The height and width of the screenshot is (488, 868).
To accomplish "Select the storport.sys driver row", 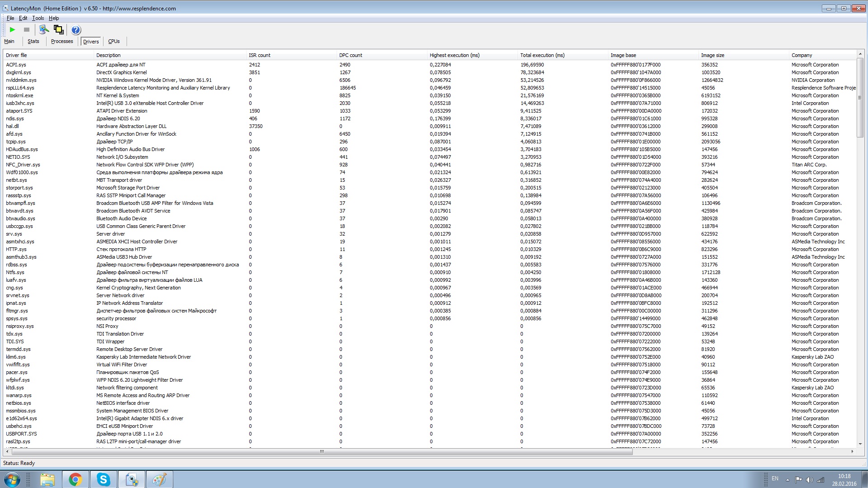I will [x=430, y=188].
